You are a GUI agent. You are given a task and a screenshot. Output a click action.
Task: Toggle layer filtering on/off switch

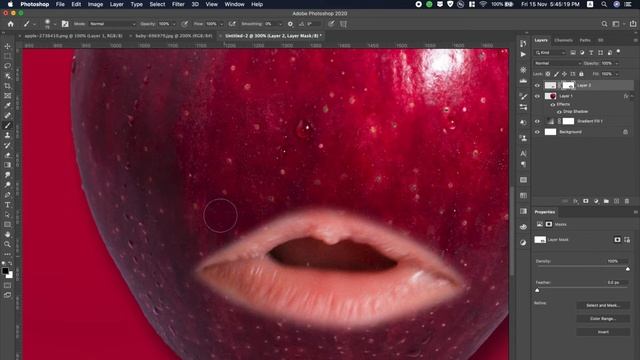click(x=619, y=52)
